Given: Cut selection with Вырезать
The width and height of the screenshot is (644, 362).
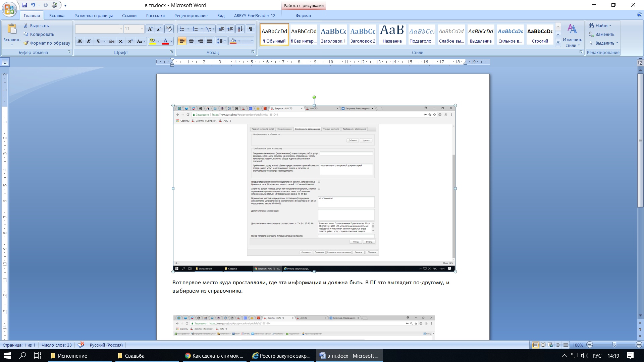Looking at the screenshot, I should pos(36,25).
